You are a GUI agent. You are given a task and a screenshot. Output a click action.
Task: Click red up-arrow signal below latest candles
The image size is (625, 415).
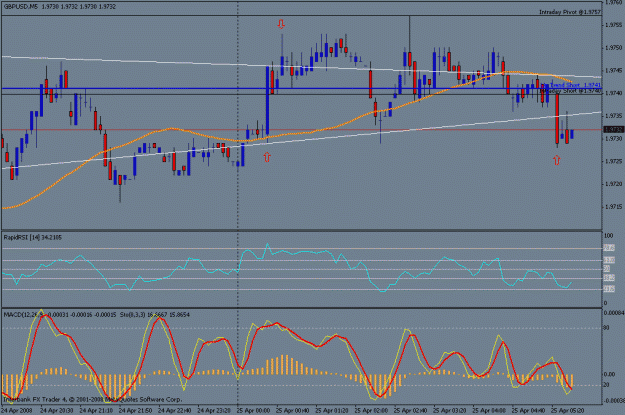point(556,160)
